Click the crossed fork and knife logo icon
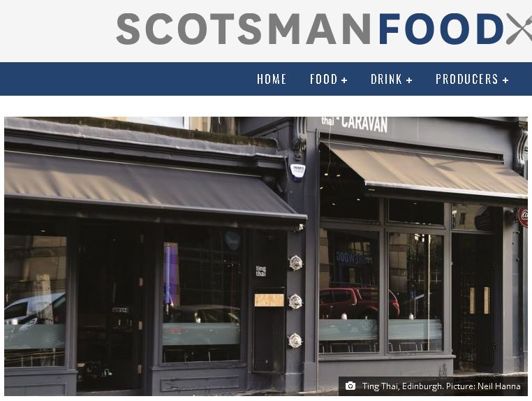The height and width of the screenshot is (401, 532). 519,29
